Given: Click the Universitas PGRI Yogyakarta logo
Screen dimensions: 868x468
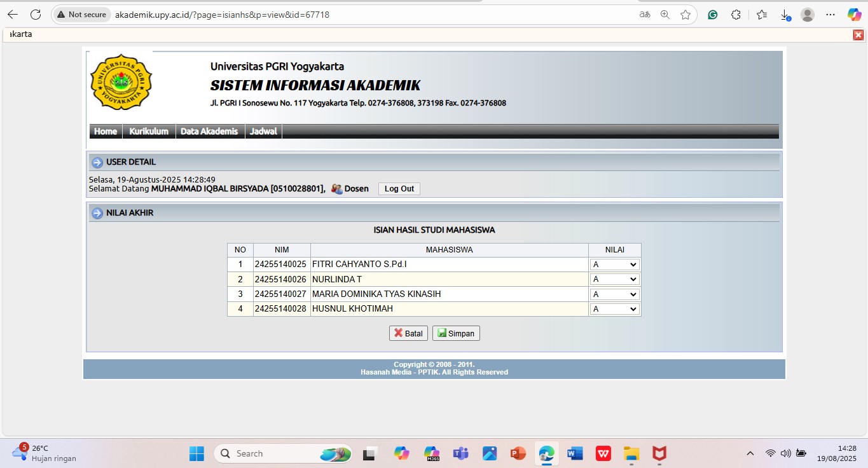Looking at the screenshot, I should (x=121, y=82).
